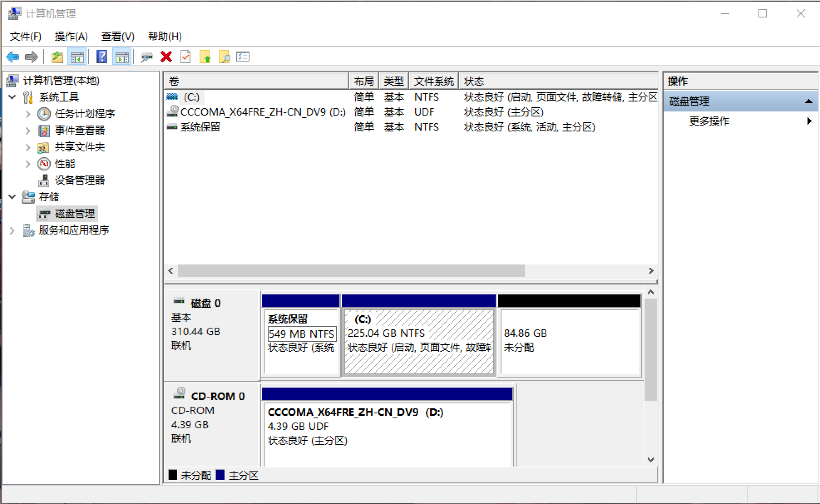Collapse the Storage (存储) node
The width and height of the screenshot is (820, 504).
[x=12, y=197]
